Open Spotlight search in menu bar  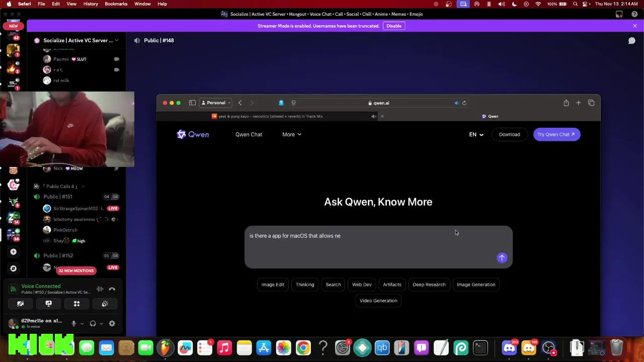point(575,4)
